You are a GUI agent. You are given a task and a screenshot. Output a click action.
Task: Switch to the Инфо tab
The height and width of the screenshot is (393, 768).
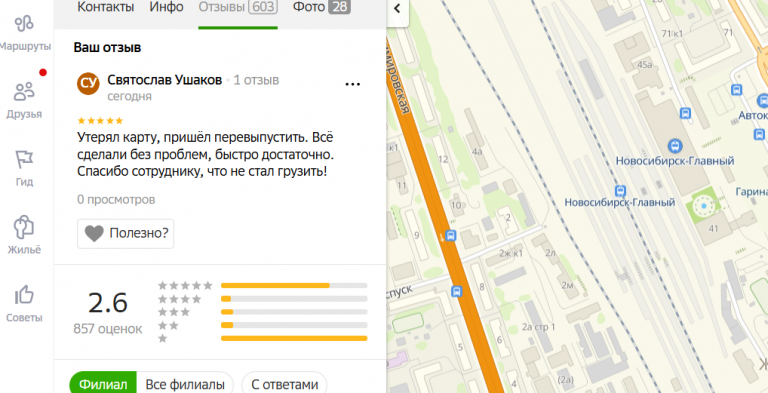(x=167, y=7)
